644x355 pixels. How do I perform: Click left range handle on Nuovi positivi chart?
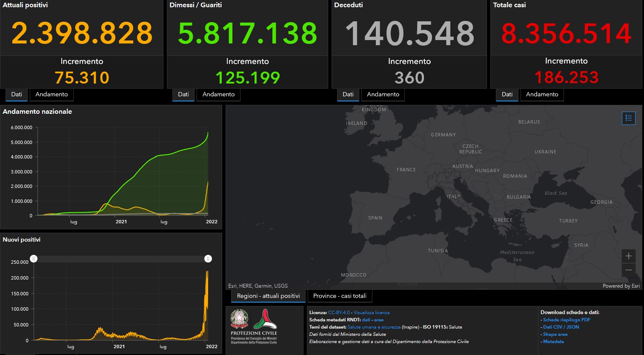pos(34,259)
